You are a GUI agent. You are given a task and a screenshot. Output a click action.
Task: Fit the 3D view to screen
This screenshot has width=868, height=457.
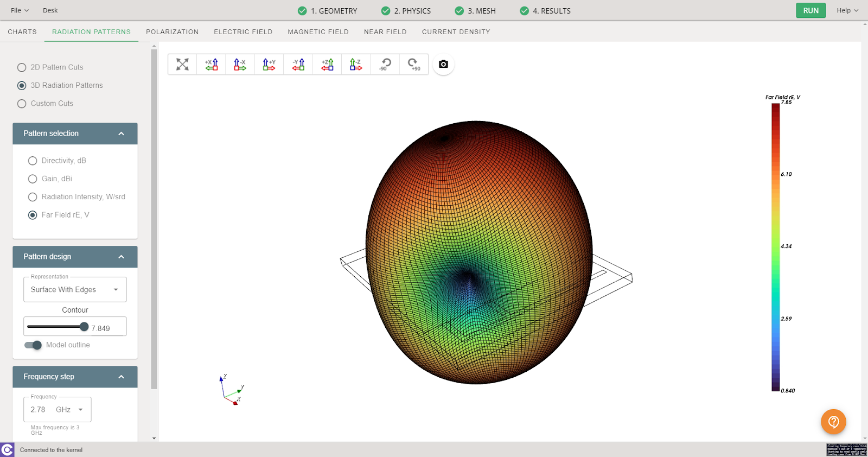coord(182,65)
